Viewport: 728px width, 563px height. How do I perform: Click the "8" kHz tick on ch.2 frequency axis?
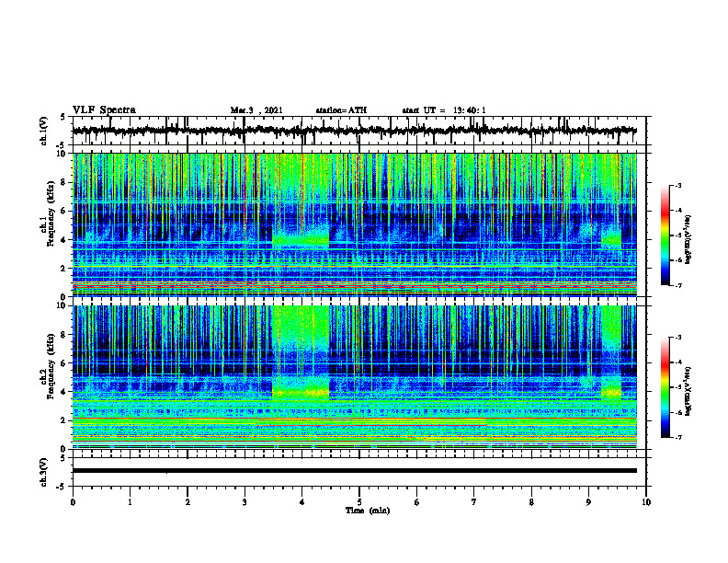(65, 335)
